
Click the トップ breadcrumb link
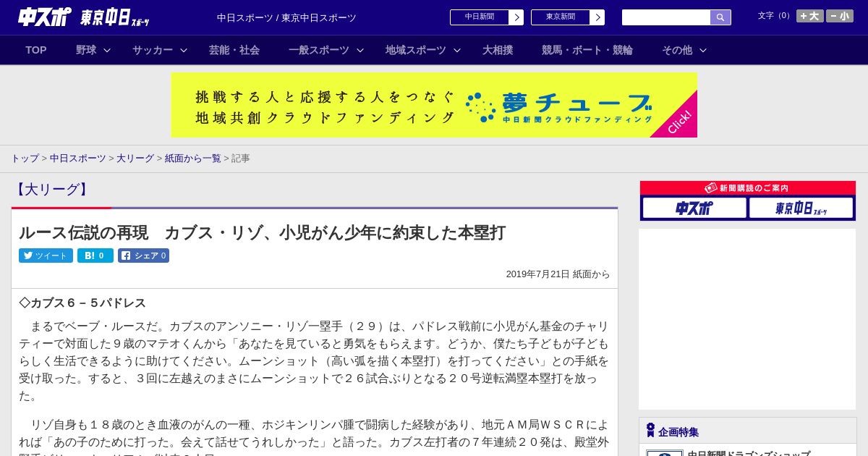pos(25,158)
